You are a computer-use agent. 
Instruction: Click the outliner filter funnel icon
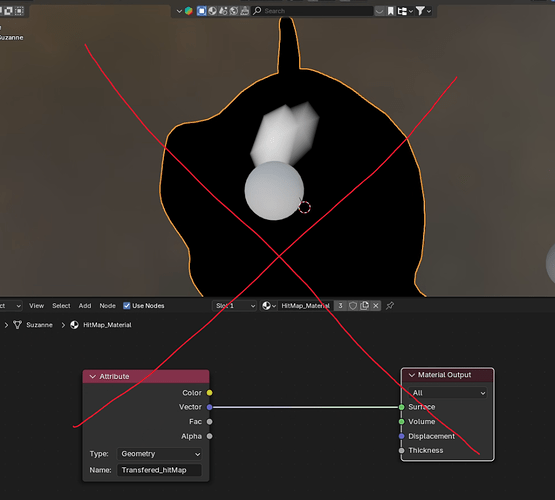(420, 11)
